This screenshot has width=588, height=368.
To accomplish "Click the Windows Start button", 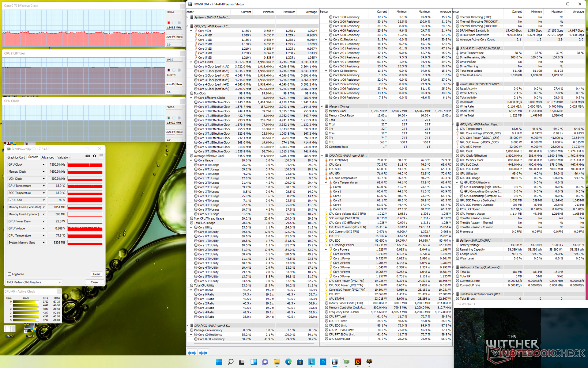I will click(x=219, y=362).
